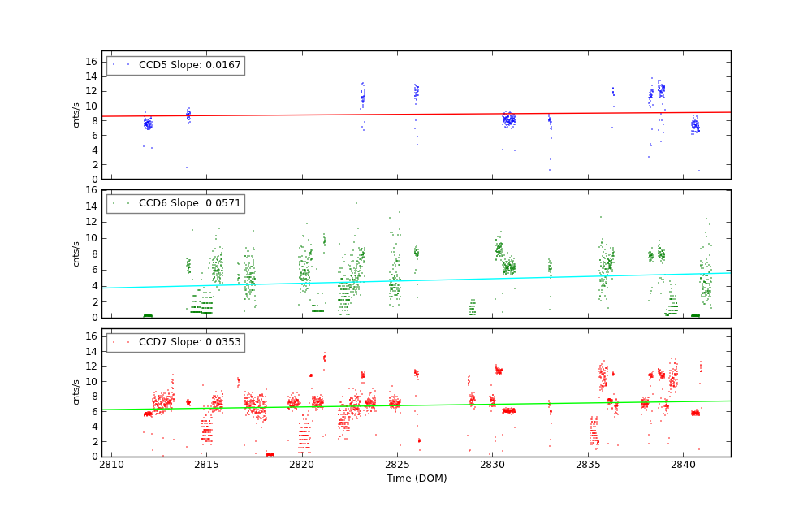Click the cnts/s label of the bottom plot
812x507 pixels.
tap(76, 392)
